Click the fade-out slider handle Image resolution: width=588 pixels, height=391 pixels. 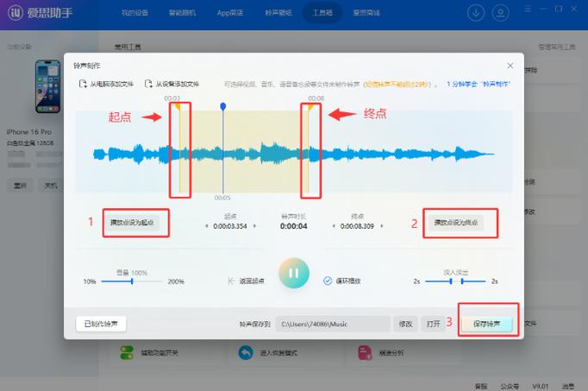462,281
